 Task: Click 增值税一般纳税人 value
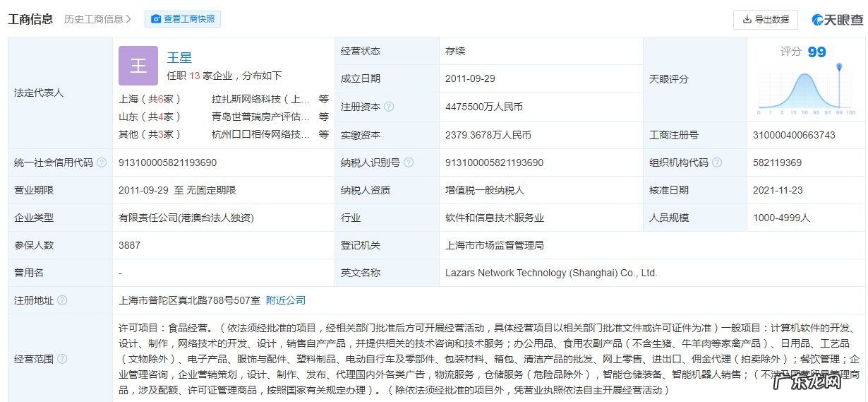click(485, 190)
